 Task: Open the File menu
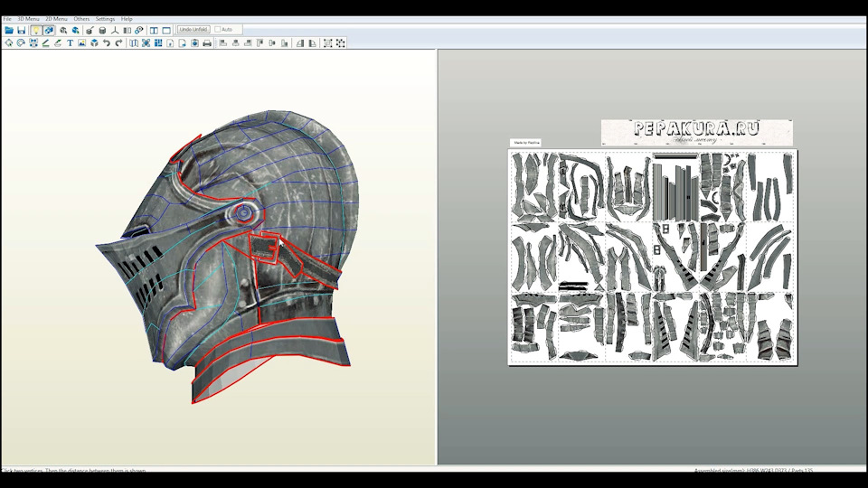[x=7, y=19]
